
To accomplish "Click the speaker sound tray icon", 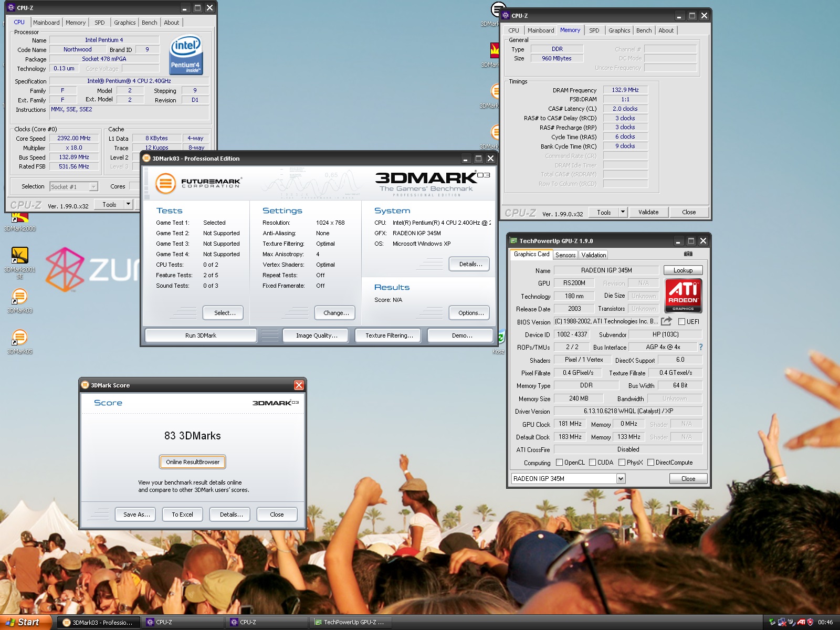I will (791, 622).
